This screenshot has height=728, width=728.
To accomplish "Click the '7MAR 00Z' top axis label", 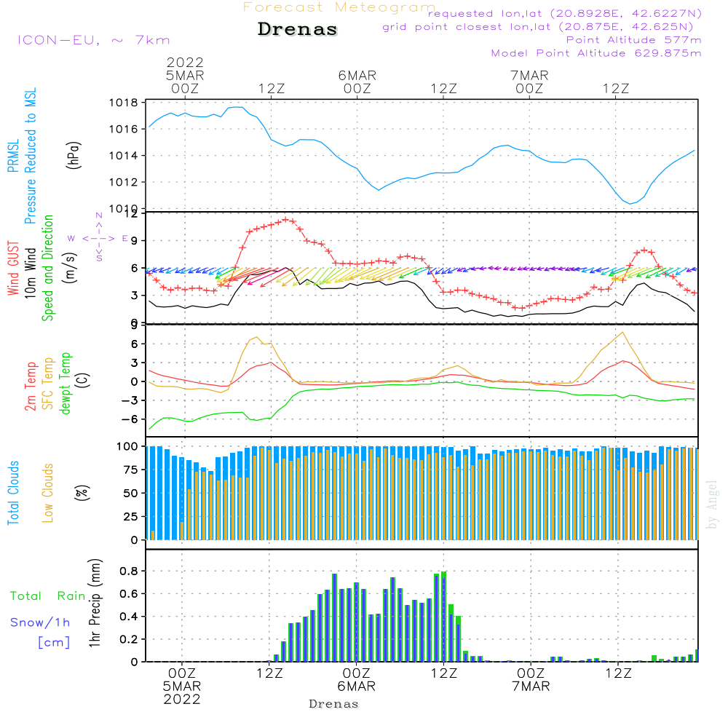I will click(x=529, y=82).
